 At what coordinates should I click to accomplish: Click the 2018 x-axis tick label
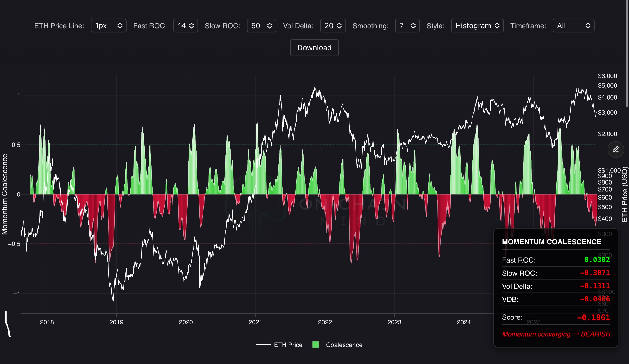47,322
